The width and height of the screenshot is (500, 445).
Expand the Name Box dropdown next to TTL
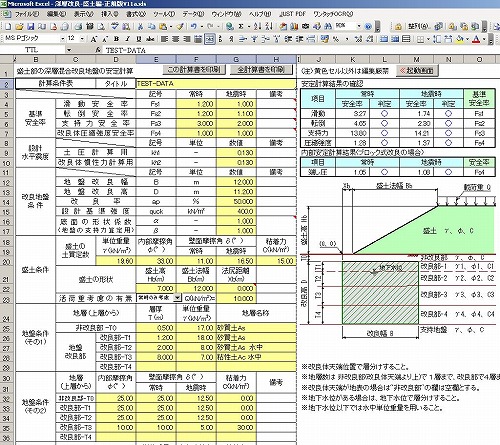tap(69, 50)
